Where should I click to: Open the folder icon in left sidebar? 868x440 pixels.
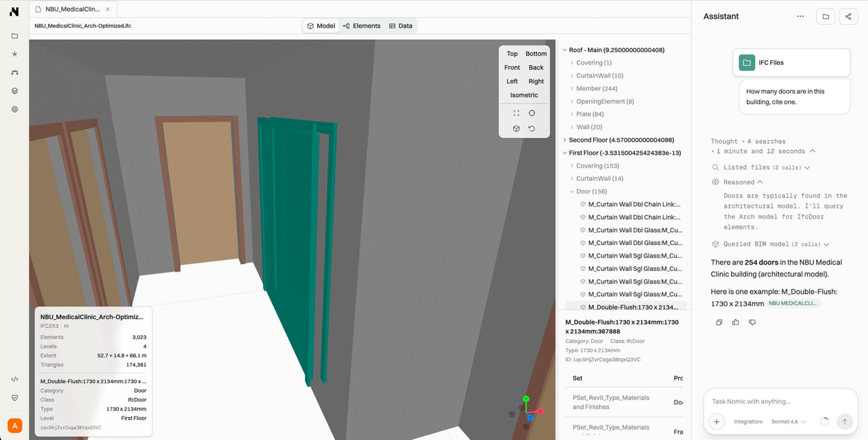[14, 36]
